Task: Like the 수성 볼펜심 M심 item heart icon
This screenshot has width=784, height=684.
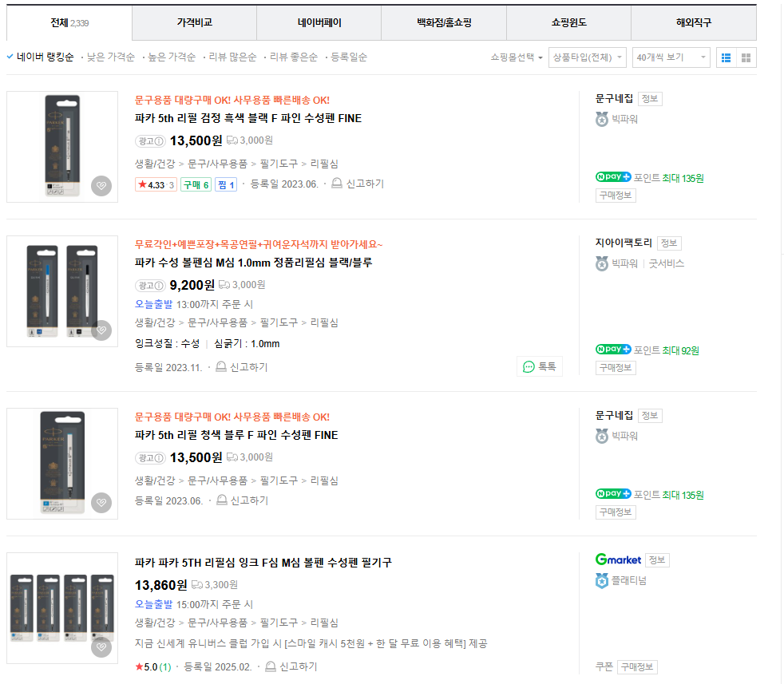Action: [x=101, y=330]
